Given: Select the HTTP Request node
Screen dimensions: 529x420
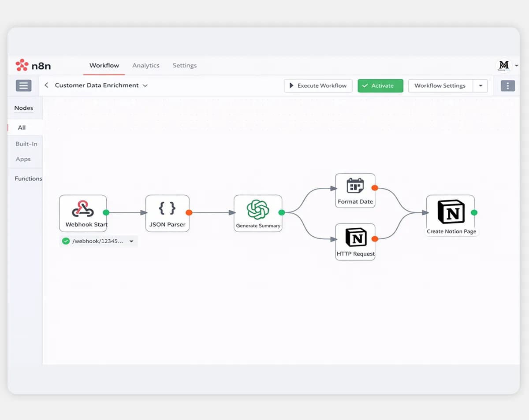Looking at the screenshot, I should point(355,242).
